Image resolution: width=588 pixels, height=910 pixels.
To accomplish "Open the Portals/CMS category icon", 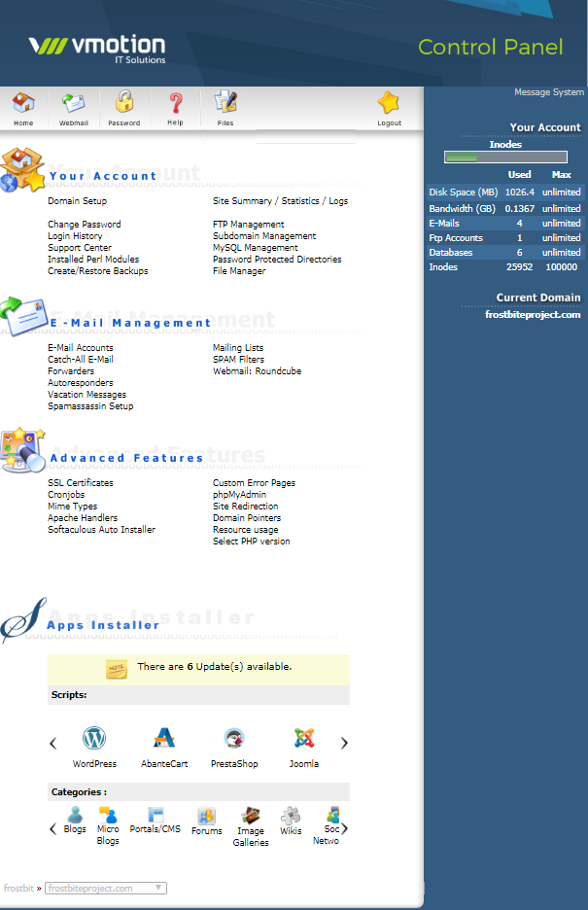I will click(x=155, y=815).
